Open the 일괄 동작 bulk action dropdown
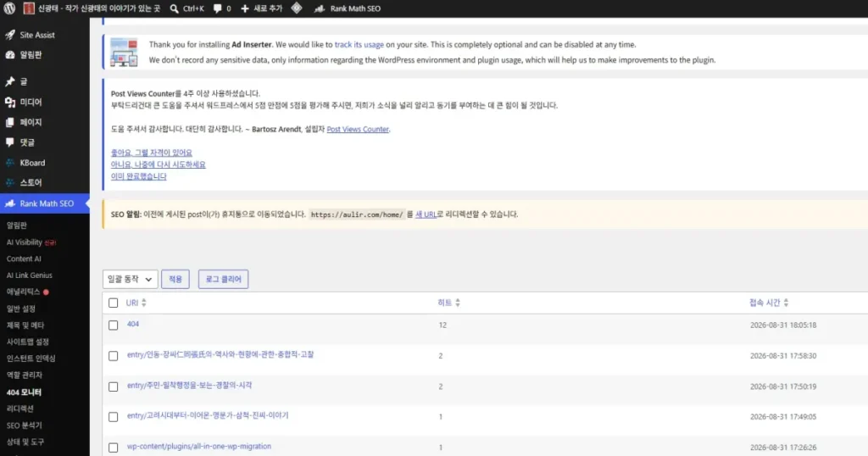The image size is (868, 456). point(130,280)
